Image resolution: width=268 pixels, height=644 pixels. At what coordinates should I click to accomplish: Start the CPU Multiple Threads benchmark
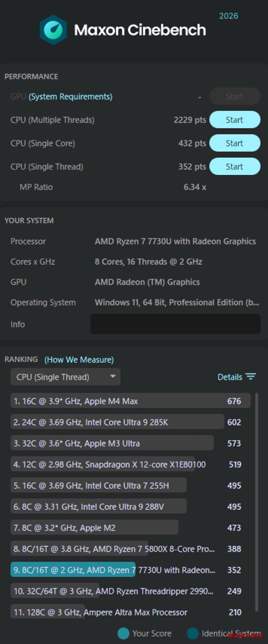click(234, 120)
